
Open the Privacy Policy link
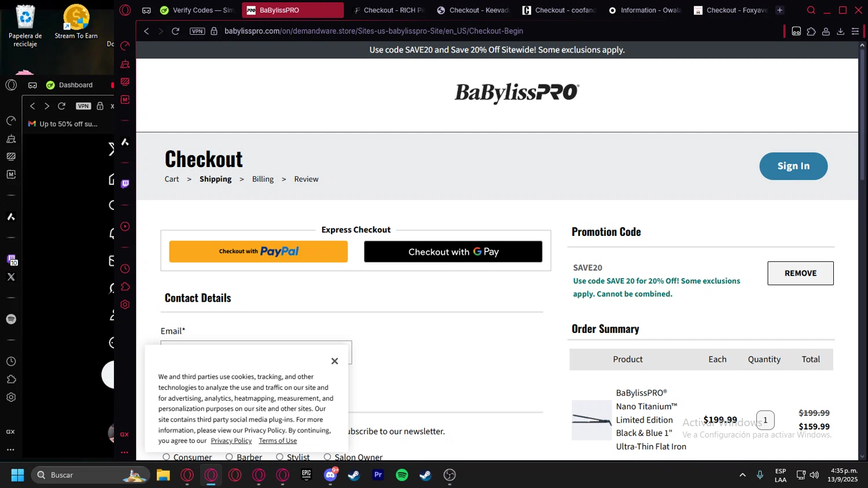(231, 441)
